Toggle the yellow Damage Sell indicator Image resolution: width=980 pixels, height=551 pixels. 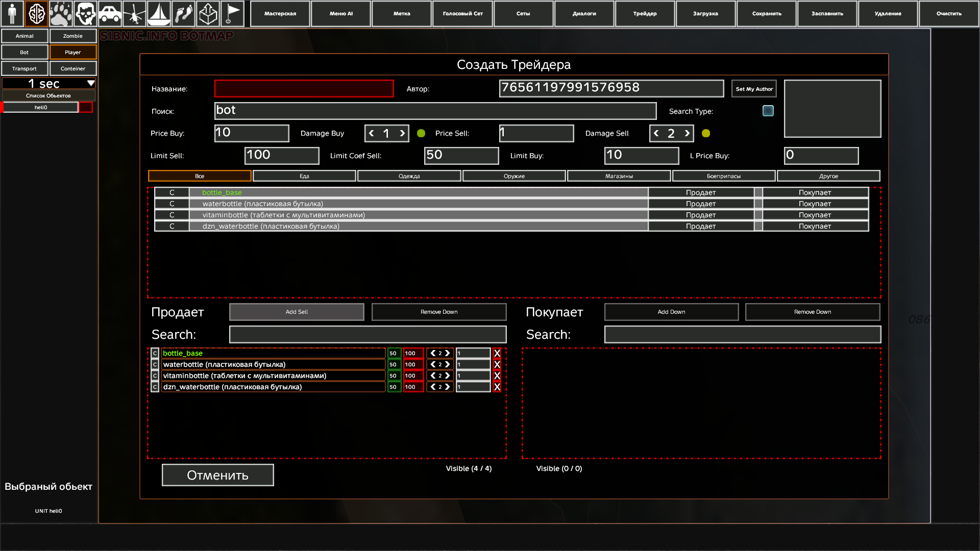(x=706, y=133)
